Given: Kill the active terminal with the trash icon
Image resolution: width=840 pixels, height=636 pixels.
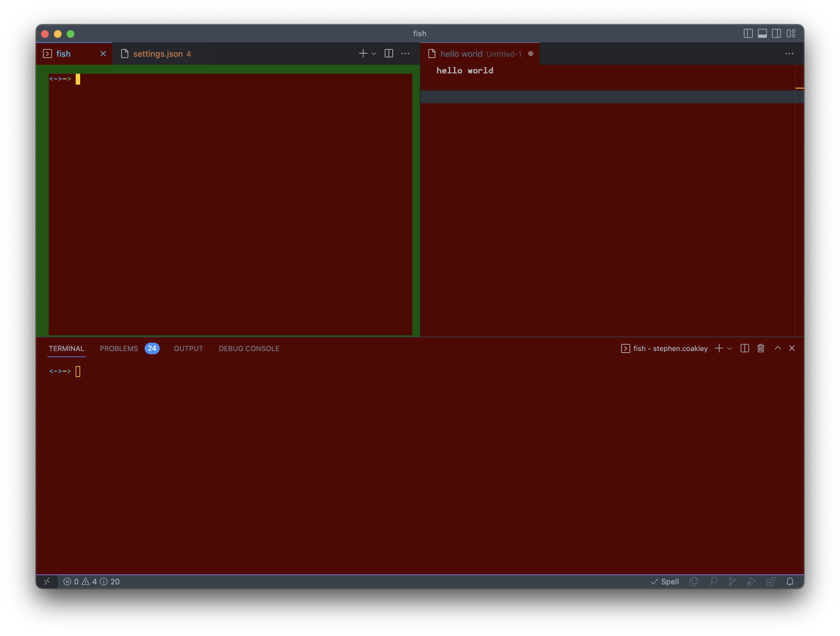Looking at the screenshot, I should click(x=760, y=348).
